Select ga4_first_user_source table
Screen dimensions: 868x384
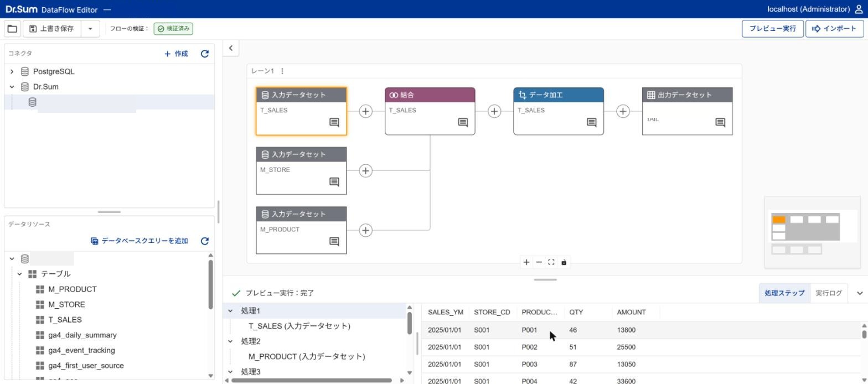(x=86, y=366)
